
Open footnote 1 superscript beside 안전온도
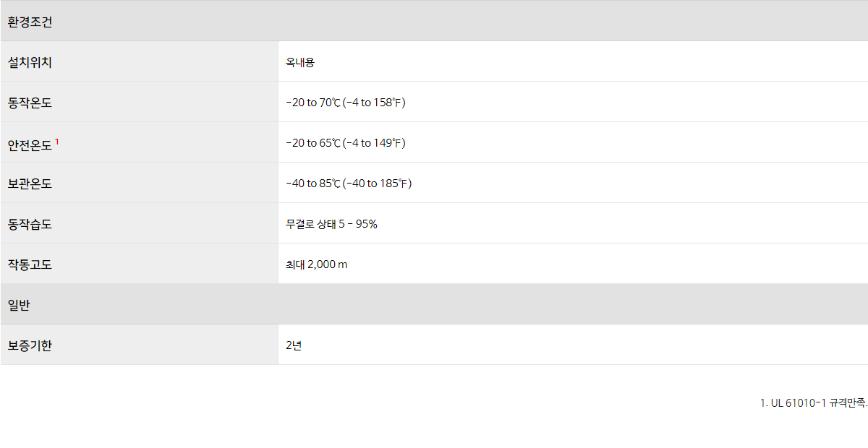tap(57, 141)
